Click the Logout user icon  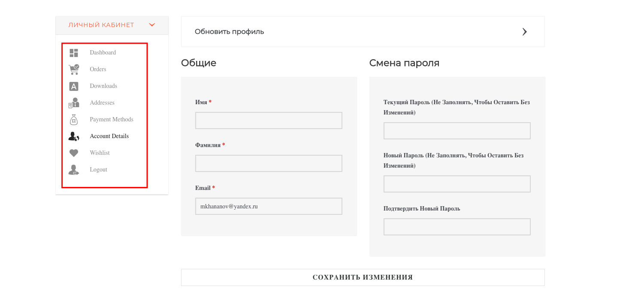coord(74,170)
